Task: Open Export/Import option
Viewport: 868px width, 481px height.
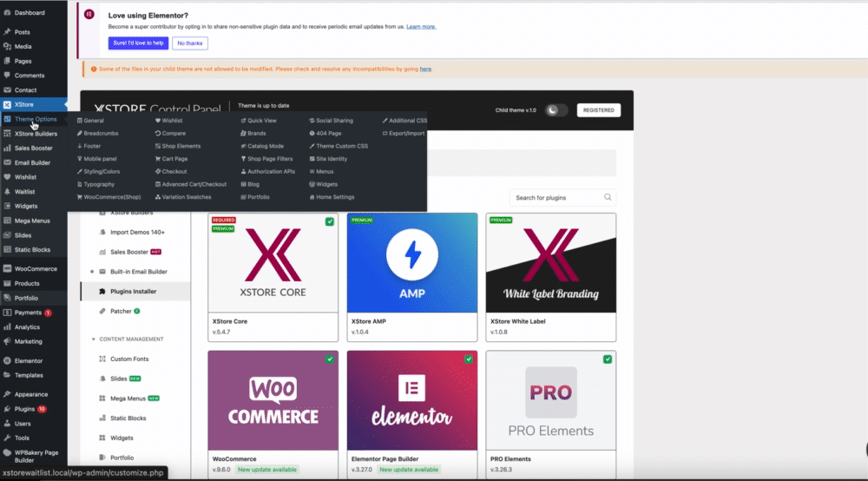Action: pos(403,134)
